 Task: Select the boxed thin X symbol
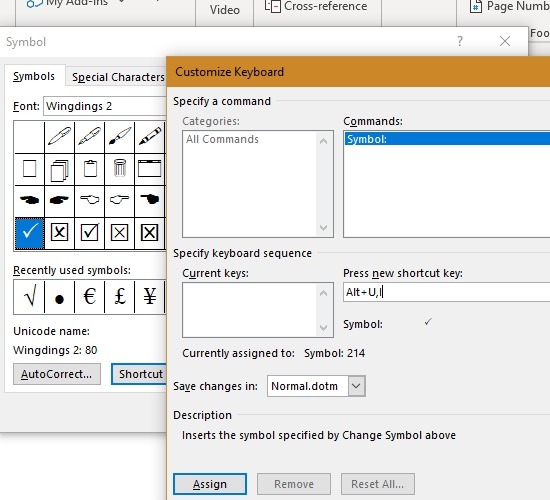click(x=120, y=233)
